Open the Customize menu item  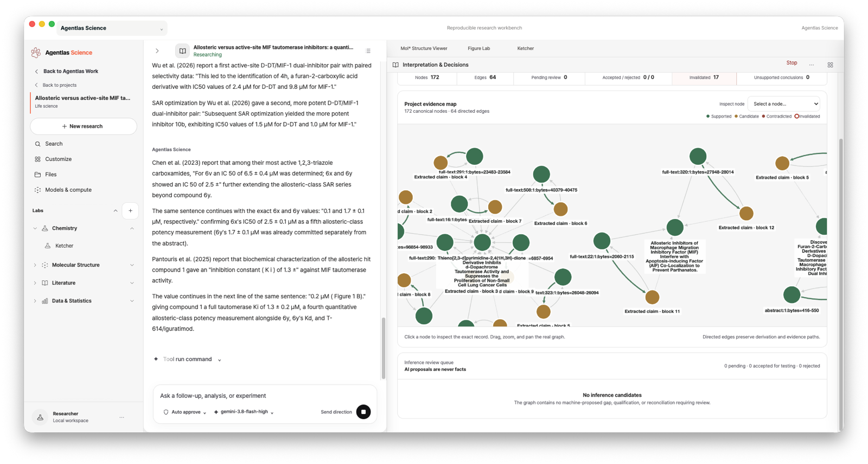pos(59,159)
